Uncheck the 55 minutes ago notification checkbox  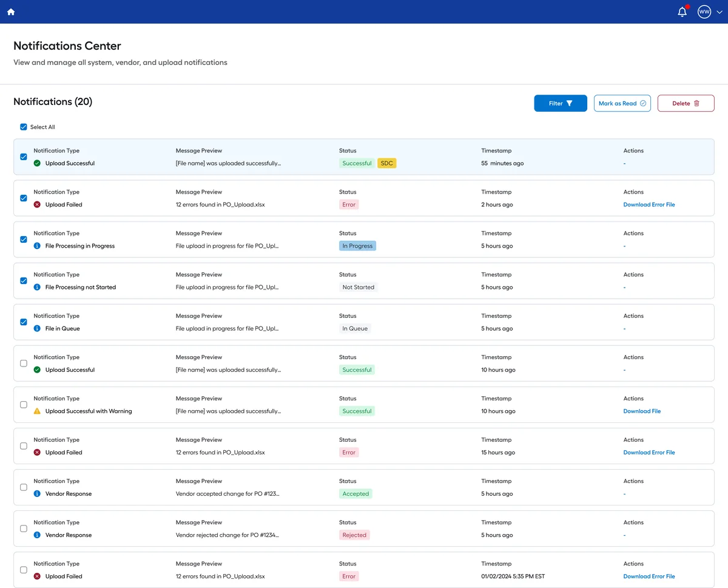[24, 157]
